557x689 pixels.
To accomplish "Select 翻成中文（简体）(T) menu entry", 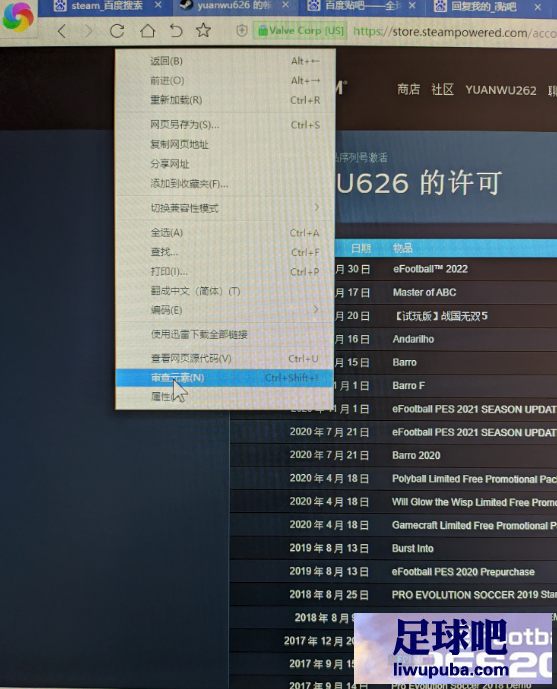I will pyautogui.click(x=224, y=291).
